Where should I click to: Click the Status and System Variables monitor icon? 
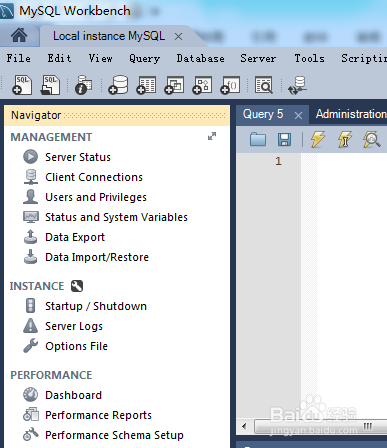pos(30,217)
